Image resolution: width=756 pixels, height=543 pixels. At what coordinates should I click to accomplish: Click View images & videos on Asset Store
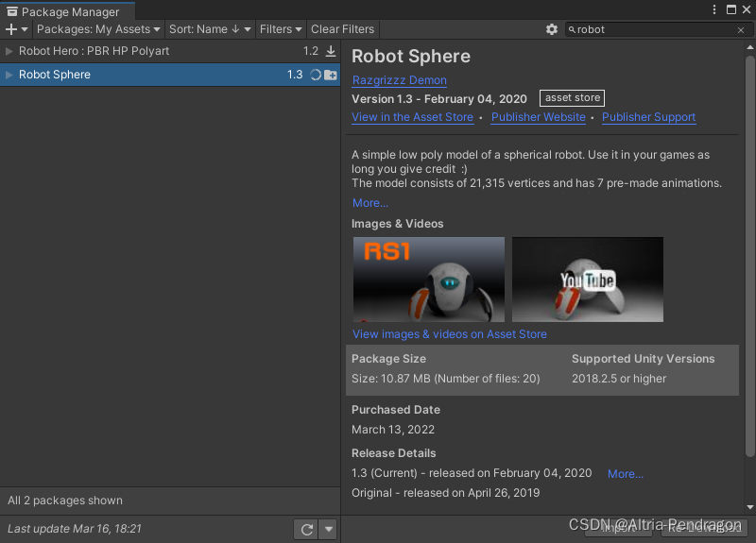(x=450, y=334)
